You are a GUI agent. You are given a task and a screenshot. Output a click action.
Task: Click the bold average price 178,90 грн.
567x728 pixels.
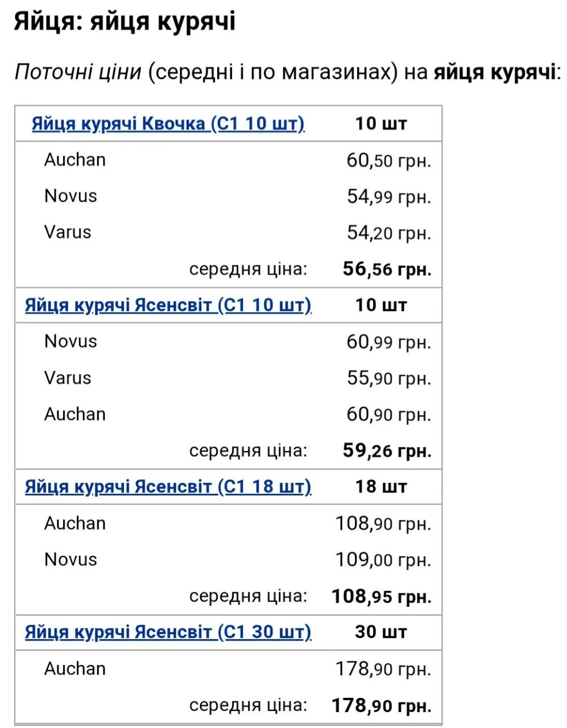click(x=381, y=706)
